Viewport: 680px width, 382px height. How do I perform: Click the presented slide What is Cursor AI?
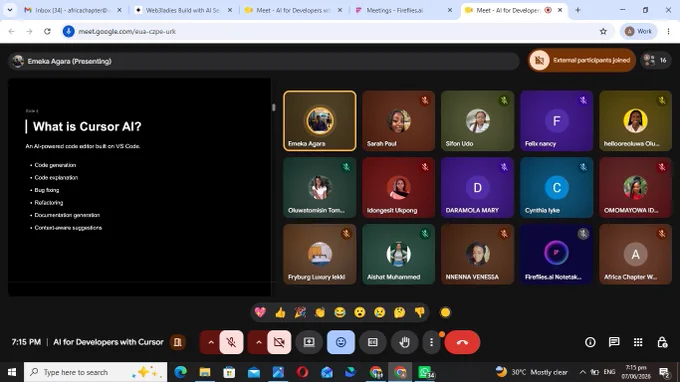(140, 187)
